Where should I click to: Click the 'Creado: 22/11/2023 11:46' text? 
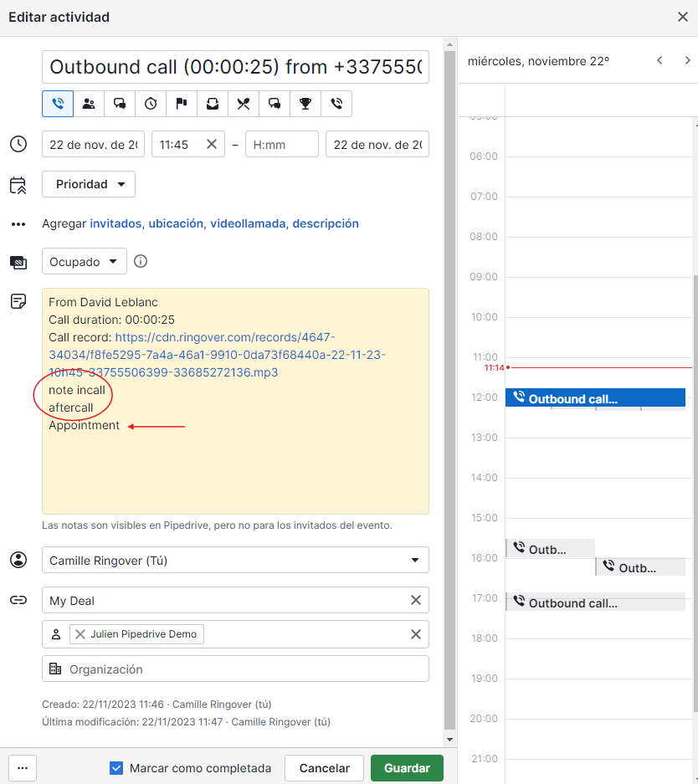102,704
